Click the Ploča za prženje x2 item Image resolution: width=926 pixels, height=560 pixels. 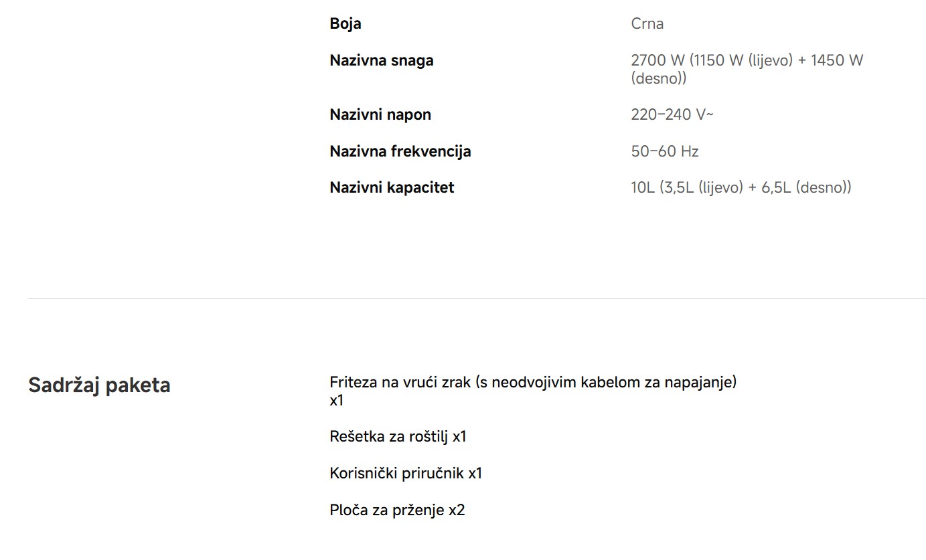[396, 510]
